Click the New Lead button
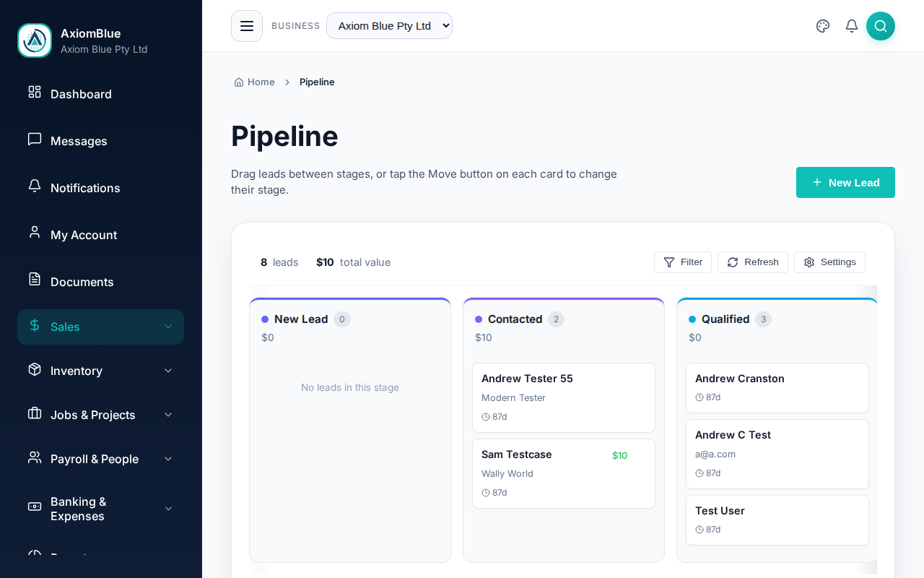The height and width of the screenshot is (578, 924). point(845,182)
